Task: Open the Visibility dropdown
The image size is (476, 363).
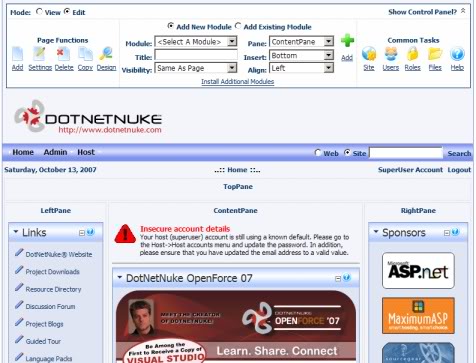Action: coord(196,68)
